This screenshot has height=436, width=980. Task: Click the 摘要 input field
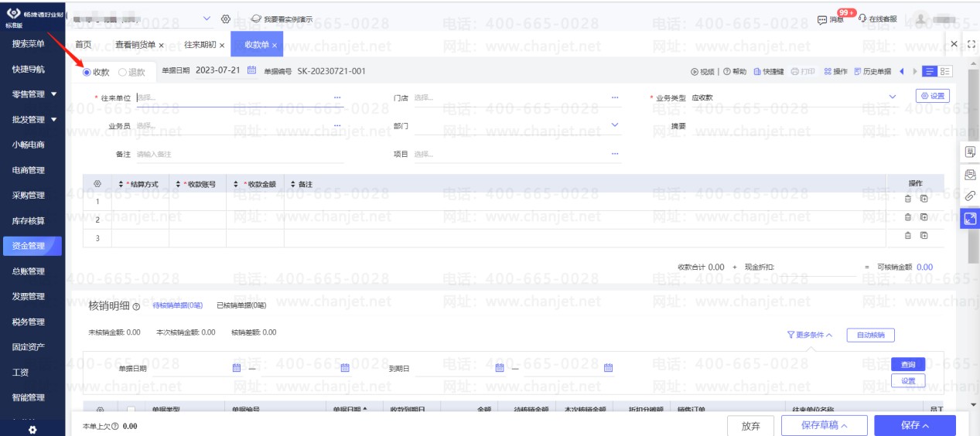(x=795, y=125)
